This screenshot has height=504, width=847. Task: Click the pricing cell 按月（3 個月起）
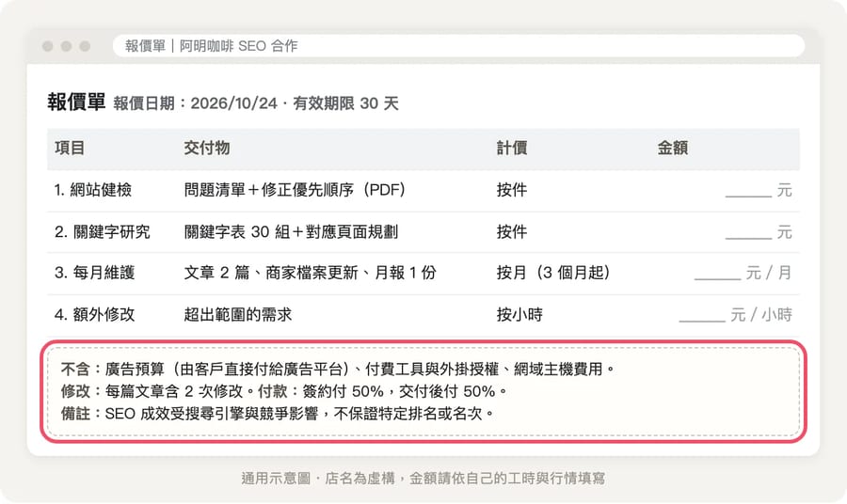point(553,273)
